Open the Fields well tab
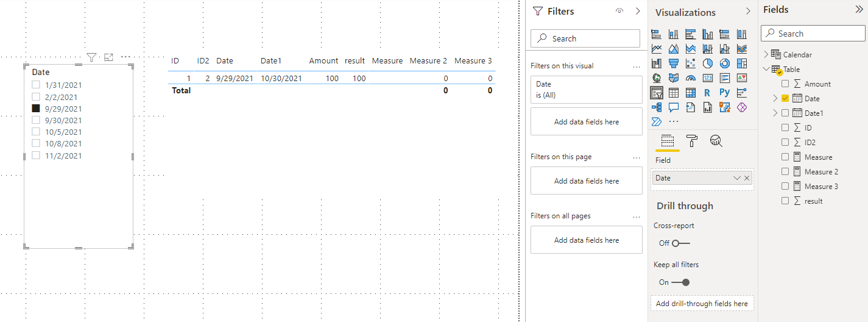Viewport: 868px width, 322px height. coord(668,141)
